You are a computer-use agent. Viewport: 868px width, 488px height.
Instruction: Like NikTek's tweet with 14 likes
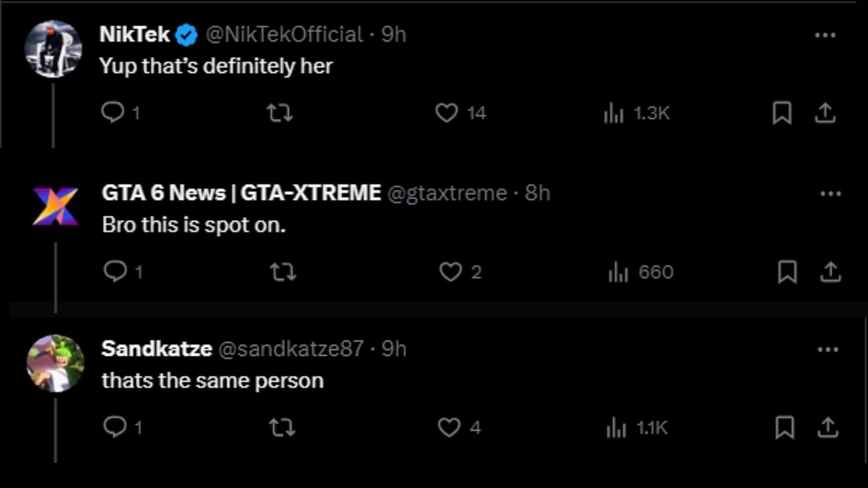(446, 113)
